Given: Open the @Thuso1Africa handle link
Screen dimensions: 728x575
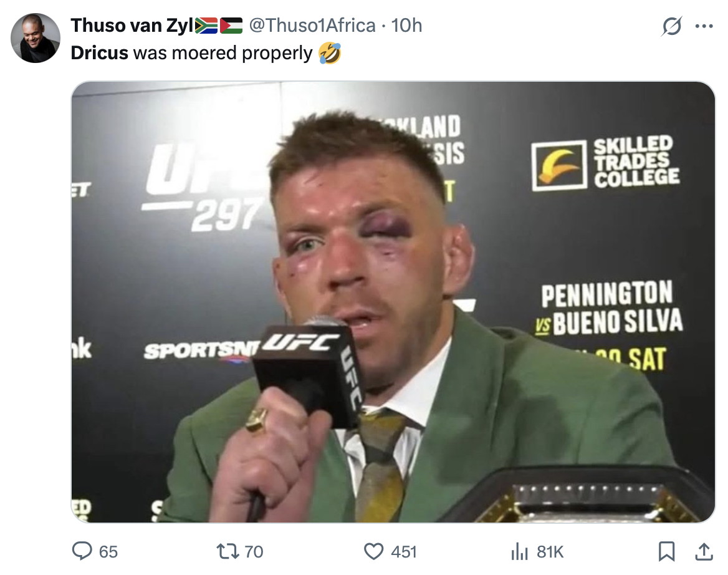Looking at the screenshot, I should [x=312, y=26].
